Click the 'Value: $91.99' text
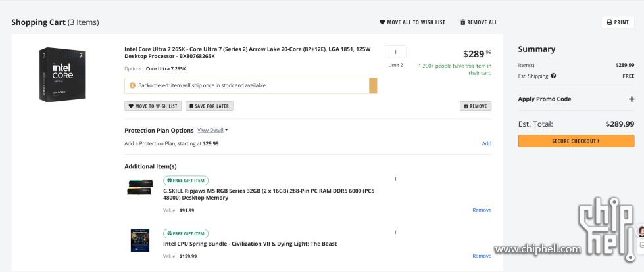The image size is (644, 272). [x=179, y=210]
